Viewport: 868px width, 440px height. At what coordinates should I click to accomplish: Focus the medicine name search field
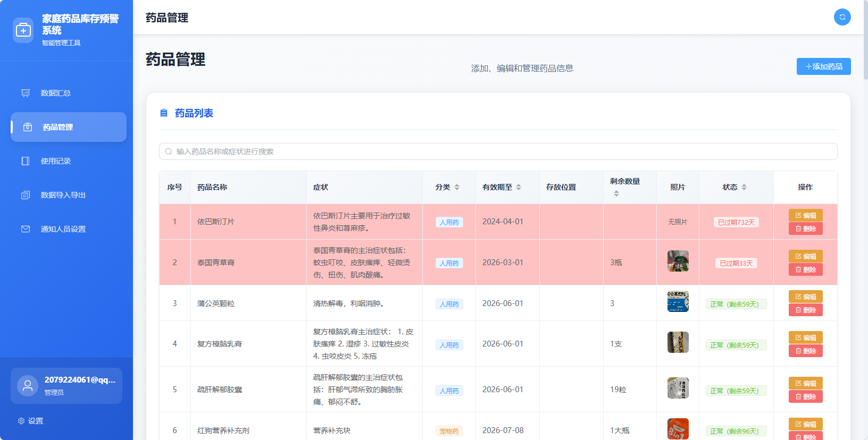pyautogui.click(x=498, y=151)
